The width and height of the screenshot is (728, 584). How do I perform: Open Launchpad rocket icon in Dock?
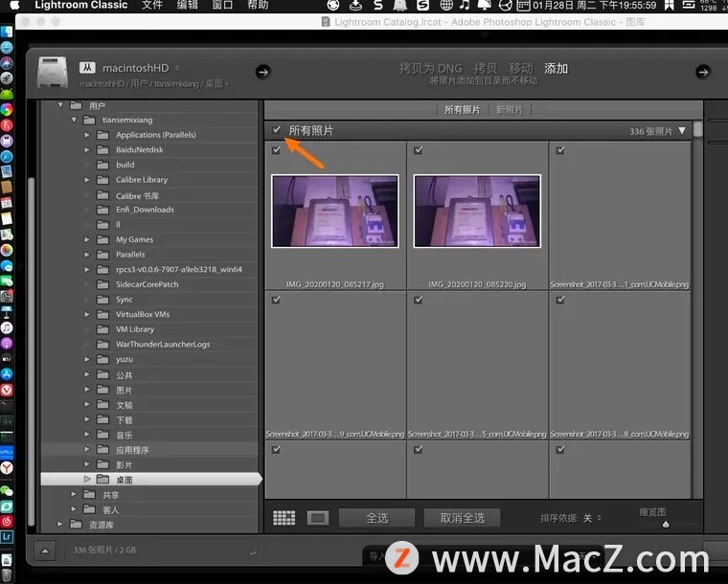pos(7,79)
